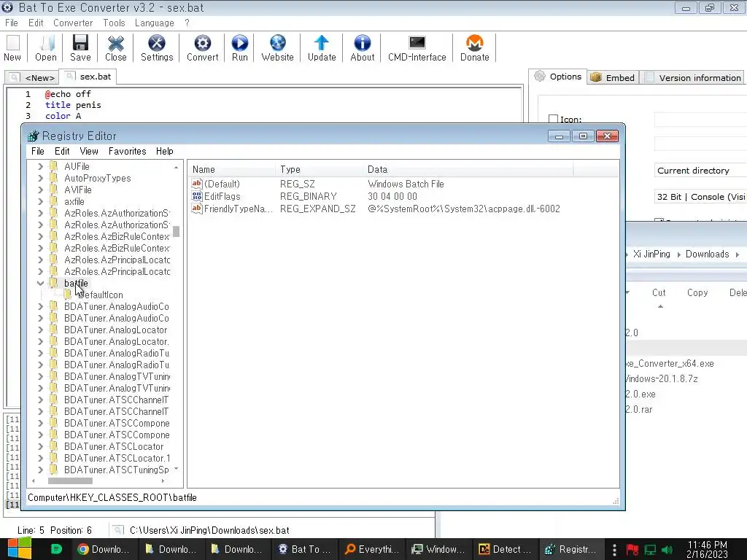Open the Edit menu in Registry Editor
This screenshot has width=747, height=560.
tap(62, 151)
